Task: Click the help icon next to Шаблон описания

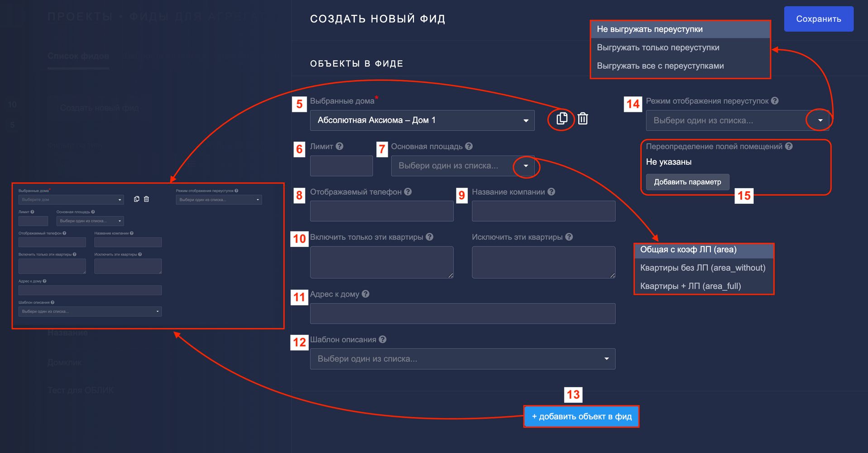Action: click(383, 339)
